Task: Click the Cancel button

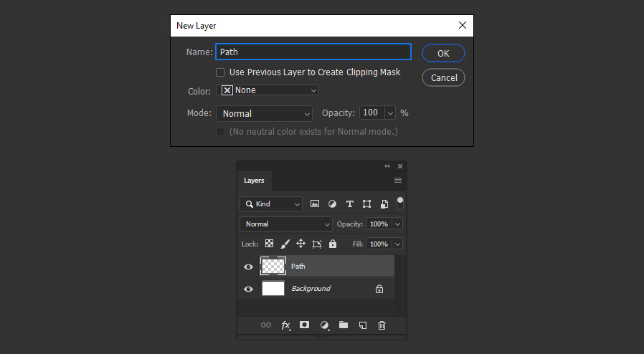Action: [x=444, y=77]
